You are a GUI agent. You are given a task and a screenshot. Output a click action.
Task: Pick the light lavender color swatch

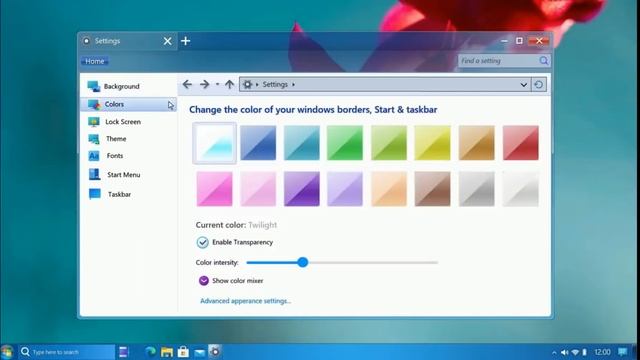pos(345,189)
